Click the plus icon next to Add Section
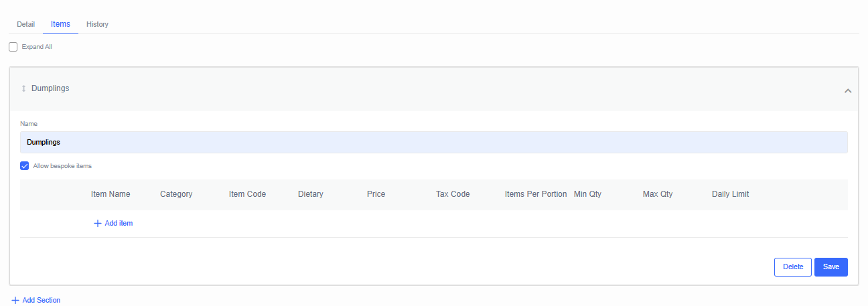This screenshot has width=868, height=306. [x=15, y=300]
